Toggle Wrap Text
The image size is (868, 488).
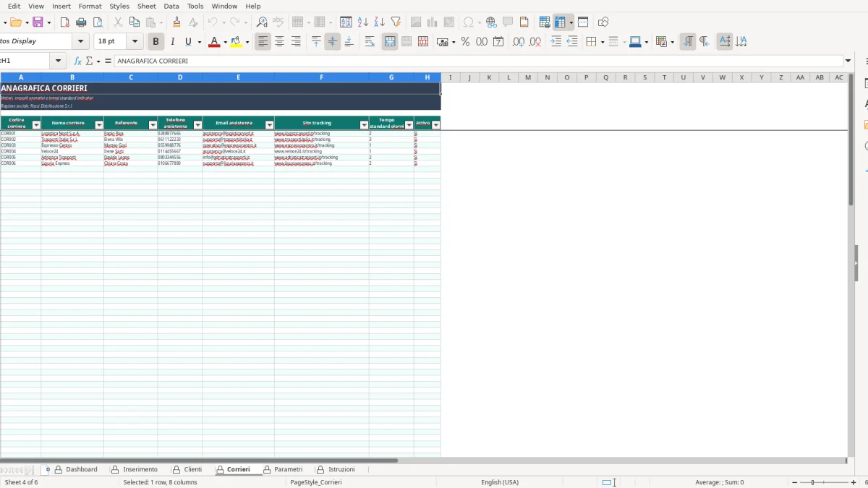[x=370, y=42]
